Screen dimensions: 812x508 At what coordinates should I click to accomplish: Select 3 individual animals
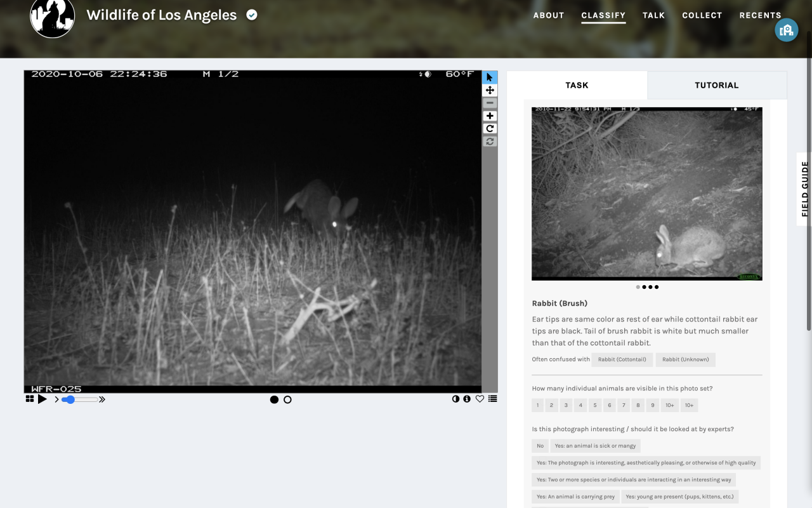pos(566,405)
